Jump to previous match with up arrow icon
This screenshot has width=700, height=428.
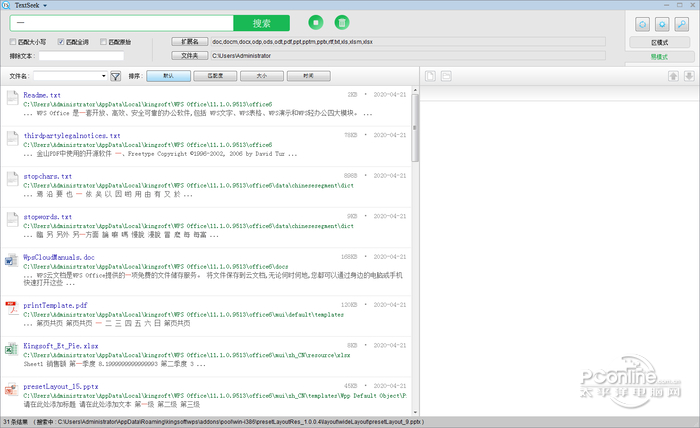673,76
